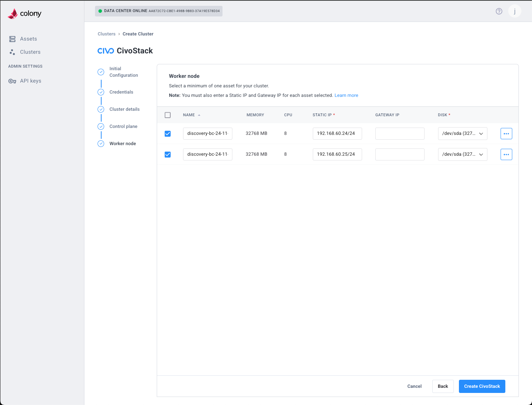Open the Disk dropdown for the first node

coord(463,133)
